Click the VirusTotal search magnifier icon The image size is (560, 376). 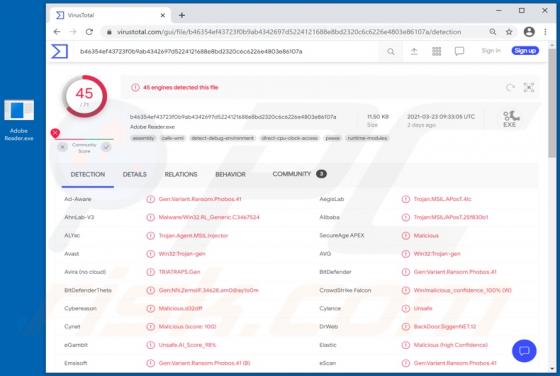click(391, 52)
